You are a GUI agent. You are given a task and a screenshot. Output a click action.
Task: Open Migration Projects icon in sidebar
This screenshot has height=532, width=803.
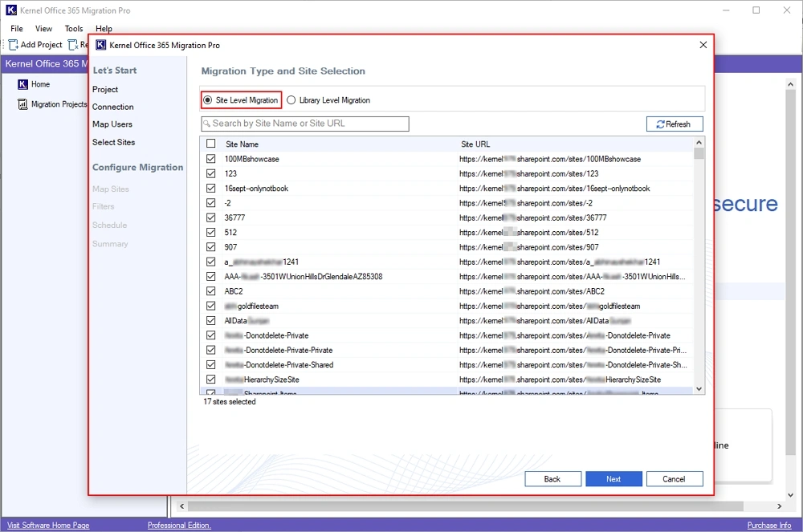coord(22,104)
